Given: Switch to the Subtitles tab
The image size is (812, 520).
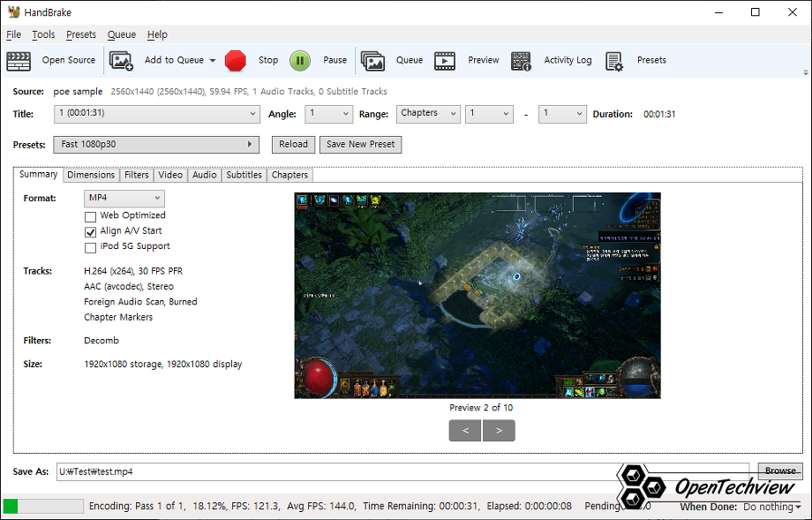Looking at the screenshot, I should click(244, 175).
